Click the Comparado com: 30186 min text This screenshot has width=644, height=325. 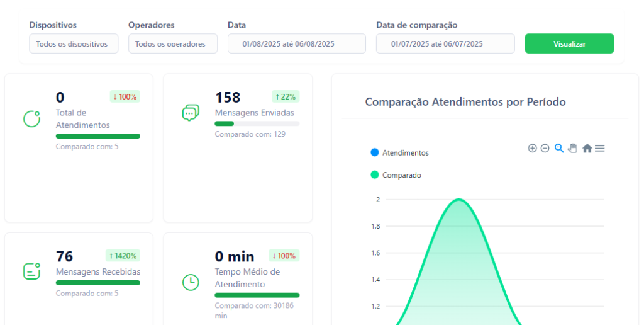coord(254,311)
